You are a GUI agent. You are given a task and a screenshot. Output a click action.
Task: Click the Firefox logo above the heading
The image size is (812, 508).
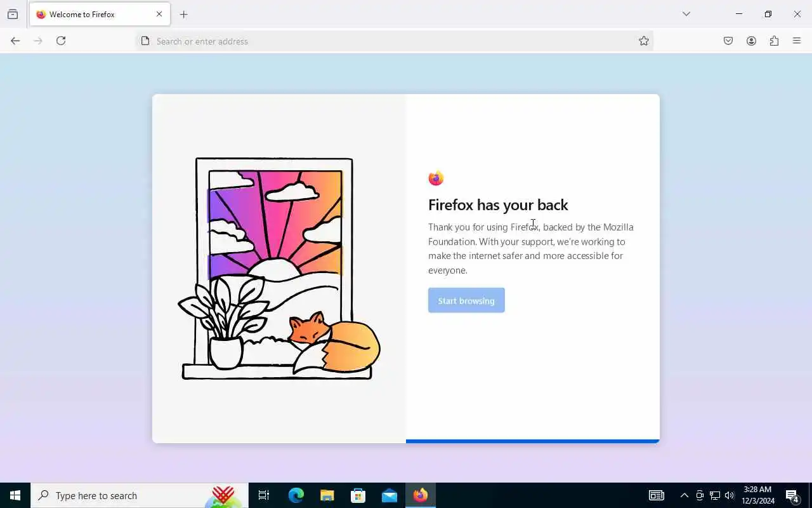pos(436,178)
